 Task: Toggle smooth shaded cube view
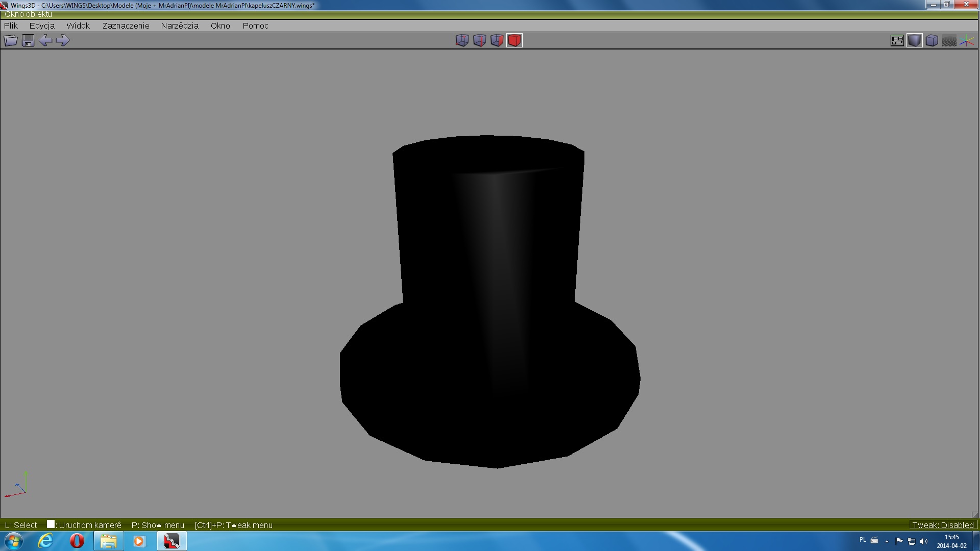click(914, 40)
